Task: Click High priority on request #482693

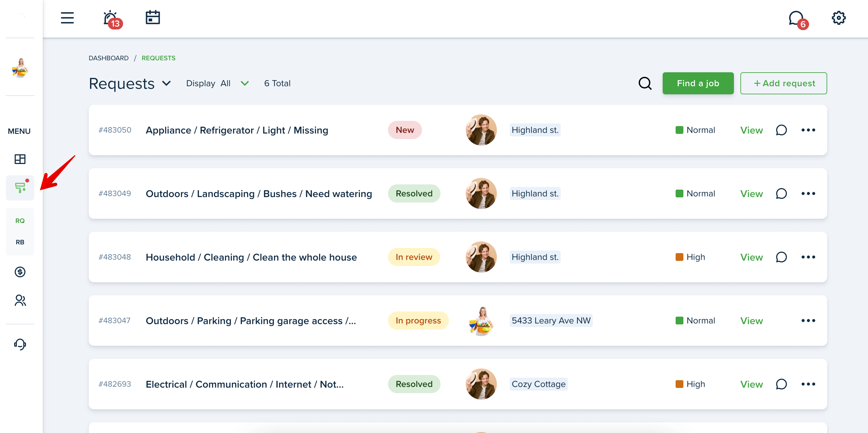Action: [690, 384]
